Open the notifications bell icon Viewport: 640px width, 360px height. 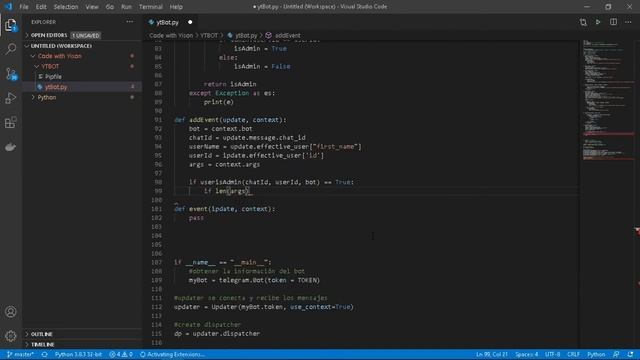[631, 354]
